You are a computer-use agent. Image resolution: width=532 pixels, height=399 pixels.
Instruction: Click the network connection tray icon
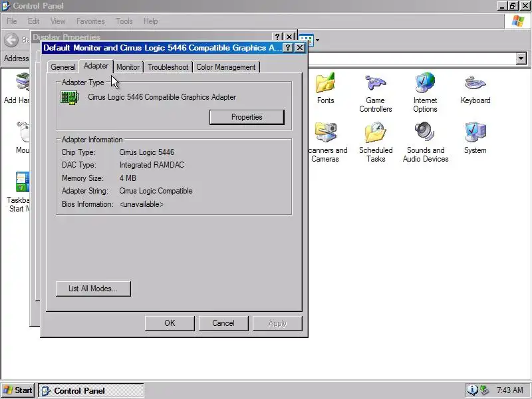[x=484, y=390]
